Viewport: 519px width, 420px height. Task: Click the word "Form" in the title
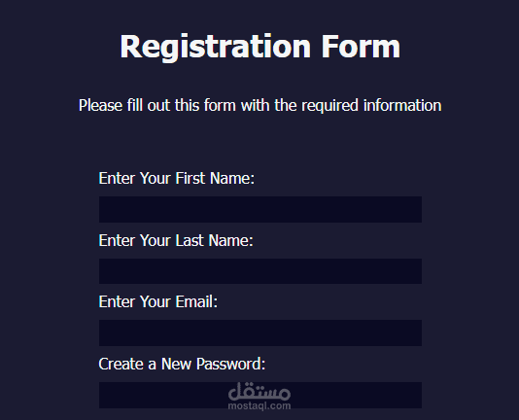pyautogui.click(x=361, y=47)
